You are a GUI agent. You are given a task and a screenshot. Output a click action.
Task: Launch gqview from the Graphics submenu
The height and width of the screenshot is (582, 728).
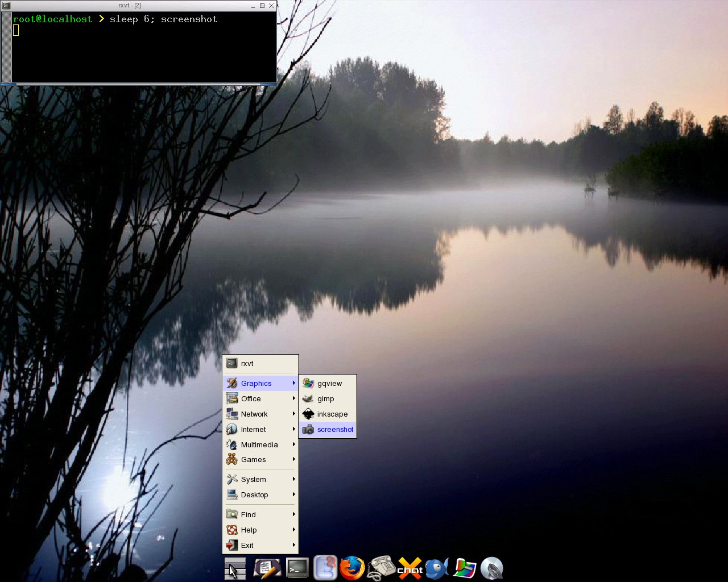pos(328,383)
